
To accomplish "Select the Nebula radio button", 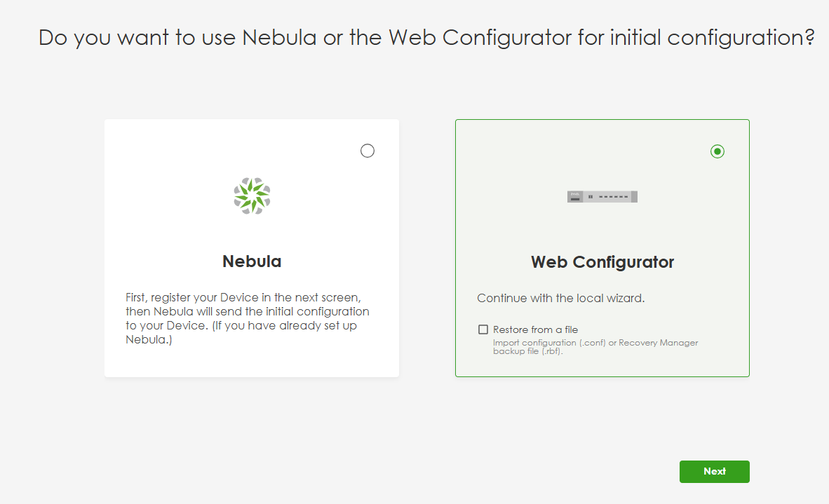I will [x=368, y=151].
